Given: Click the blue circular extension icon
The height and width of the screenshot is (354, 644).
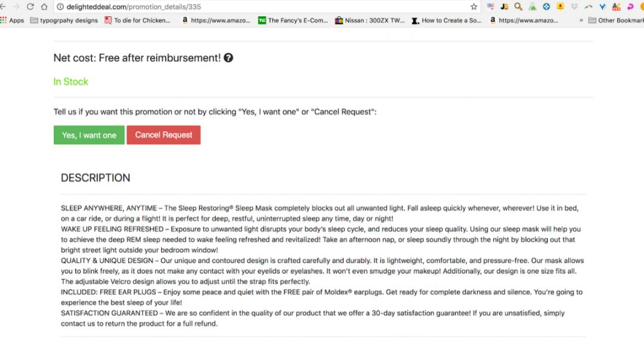Looking at the screenshot, I should pyautogui.click(x=546, y=7).
